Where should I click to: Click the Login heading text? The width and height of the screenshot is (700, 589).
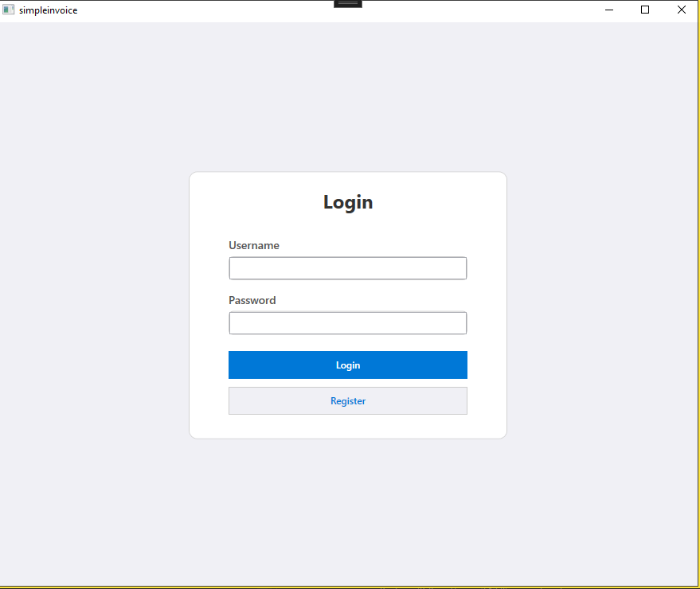click(347, 202)
